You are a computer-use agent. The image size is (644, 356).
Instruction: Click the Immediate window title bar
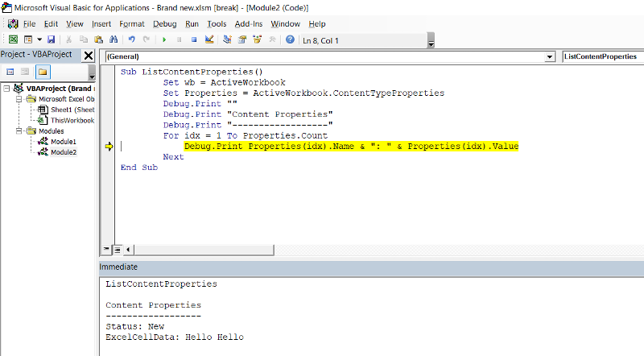(x=371, y=267)
